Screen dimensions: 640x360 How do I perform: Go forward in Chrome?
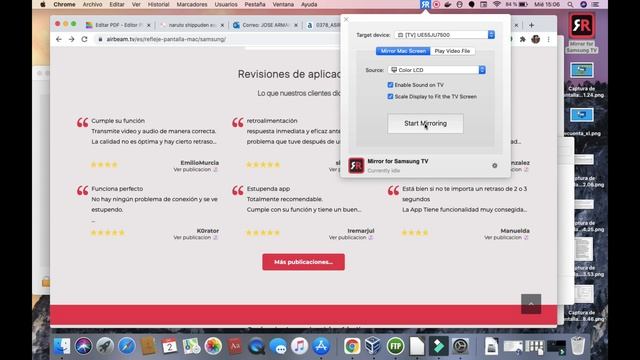pyautogui.click(x=71, y=39)
